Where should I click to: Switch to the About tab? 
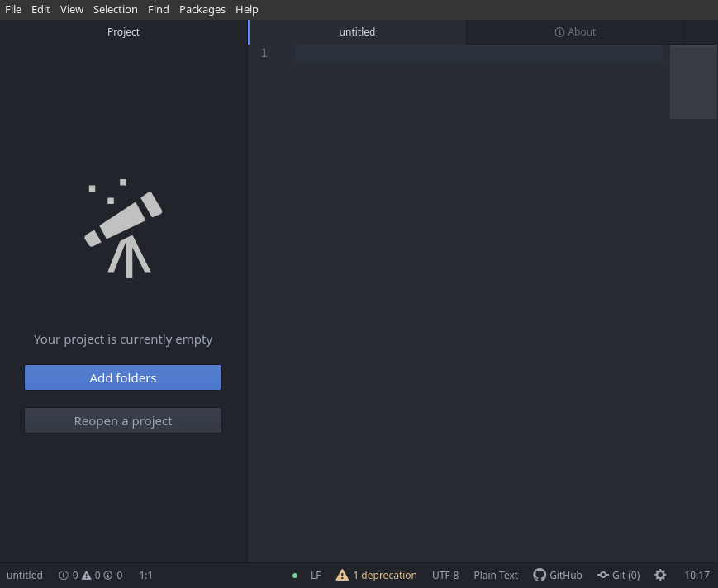(575, 31)
